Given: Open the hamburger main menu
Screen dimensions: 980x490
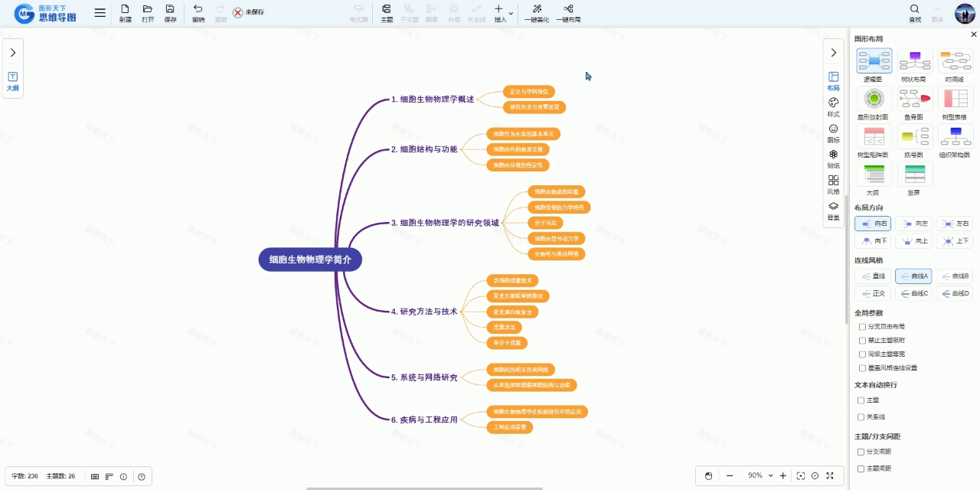Looking at the screenshot, I should (x=100, y=13).
